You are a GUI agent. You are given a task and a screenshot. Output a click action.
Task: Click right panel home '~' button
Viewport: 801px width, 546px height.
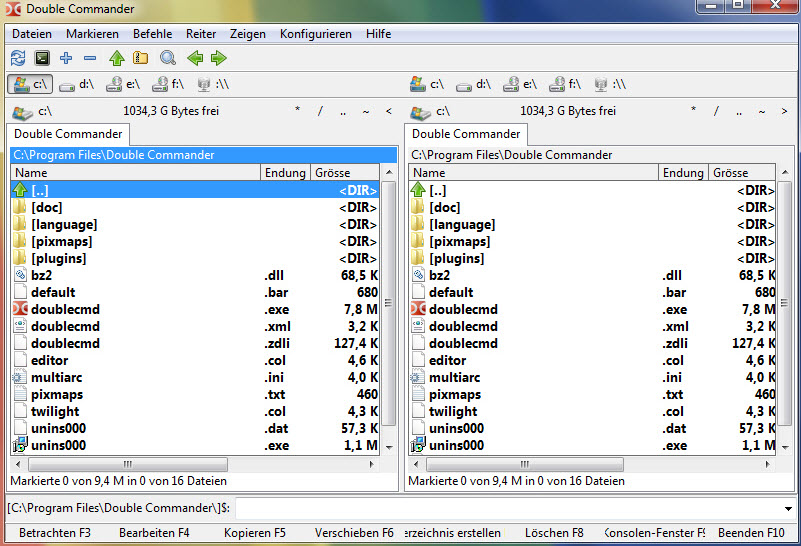[762, 111]
